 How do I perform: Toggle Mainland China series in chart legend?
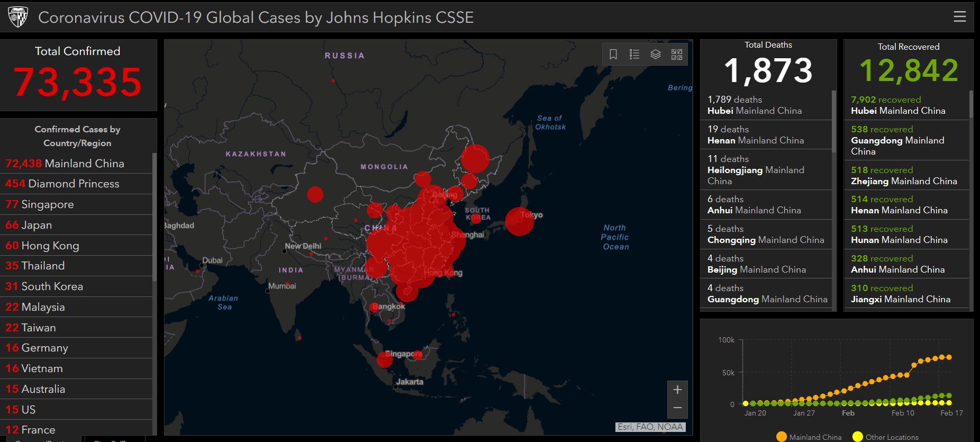click(x=809, y=437)
